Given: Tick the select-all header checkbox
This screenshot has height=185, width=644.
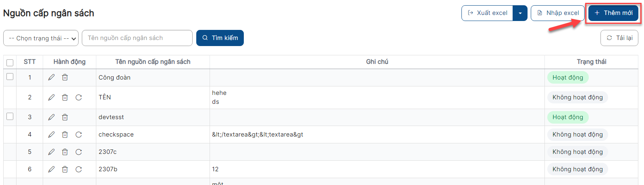Looking at the screenshot, I should pyautogui.click(x=10, y=62).
